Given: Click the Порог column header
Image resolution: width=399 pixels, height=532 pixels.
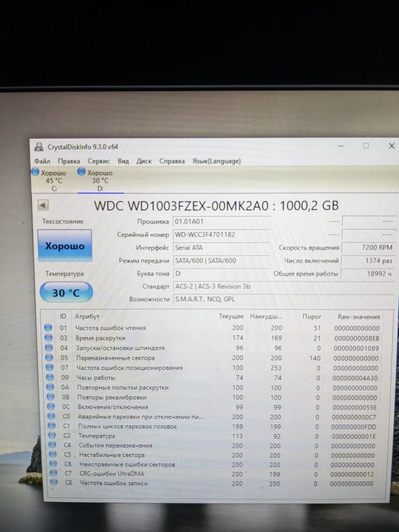Looking at the screenshot, I should point(311,317).
